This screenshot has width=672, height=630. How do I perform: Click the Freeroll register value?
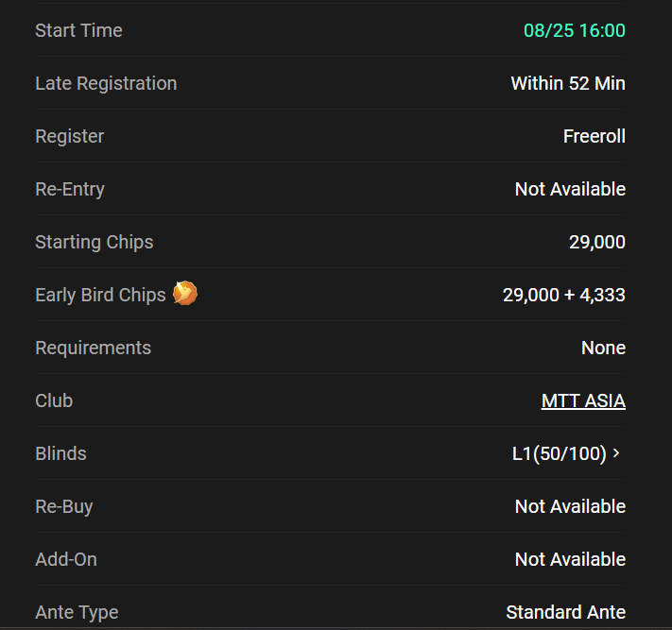594,136
